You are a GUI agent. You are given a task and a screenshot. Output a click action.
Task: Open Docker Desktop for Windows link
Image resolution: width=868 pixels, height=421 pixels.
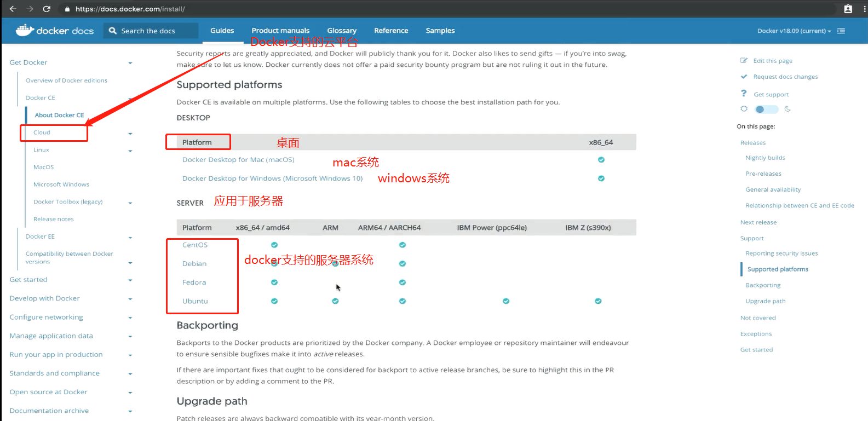click(x=272, y=178)
